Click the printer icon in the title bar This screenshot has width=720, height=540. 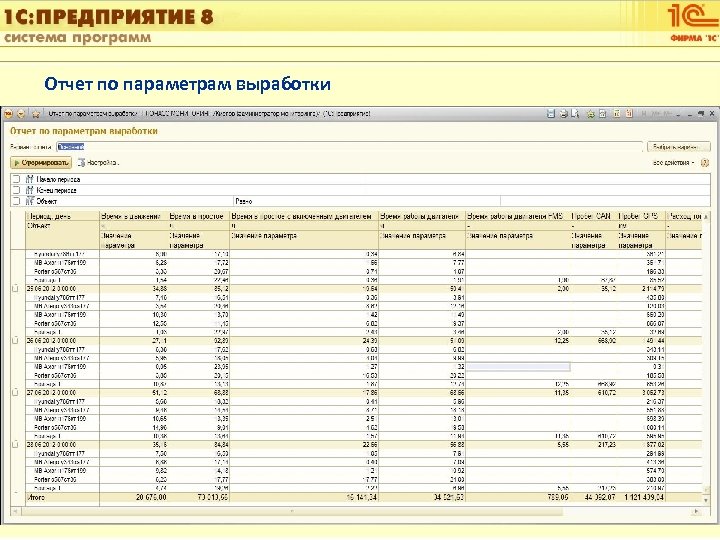click(564, 113)
